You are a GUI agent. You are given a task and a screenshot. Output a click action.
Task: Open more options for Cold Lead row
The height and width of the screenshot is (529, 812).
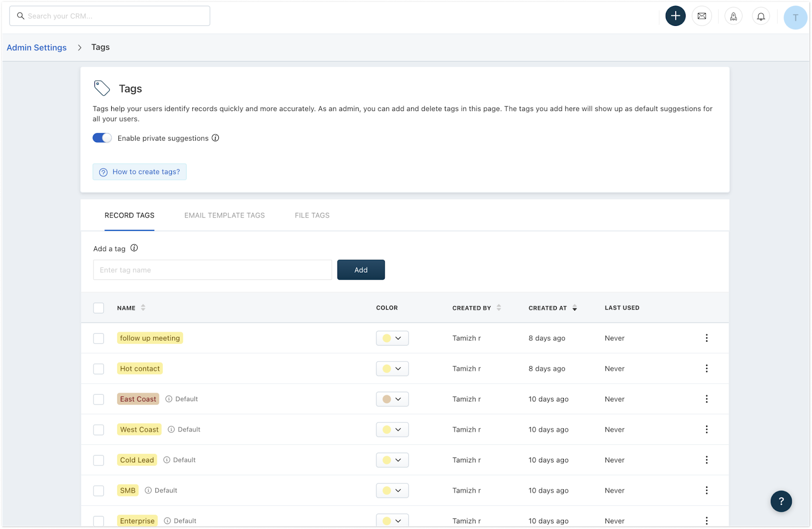pos(706,460)
